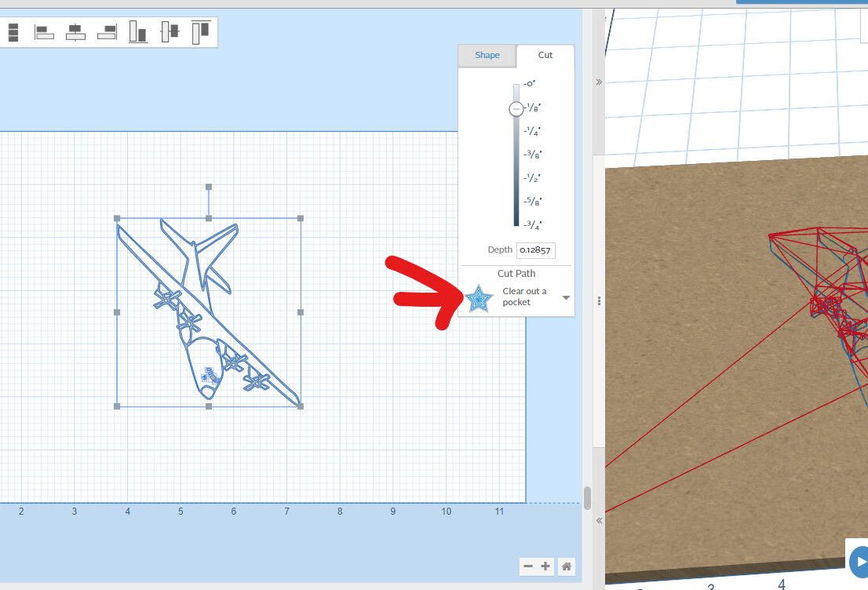868x590 pixels.
Task: Click the -5/8" mark on depth scale
Action: [x=533, y=202]
